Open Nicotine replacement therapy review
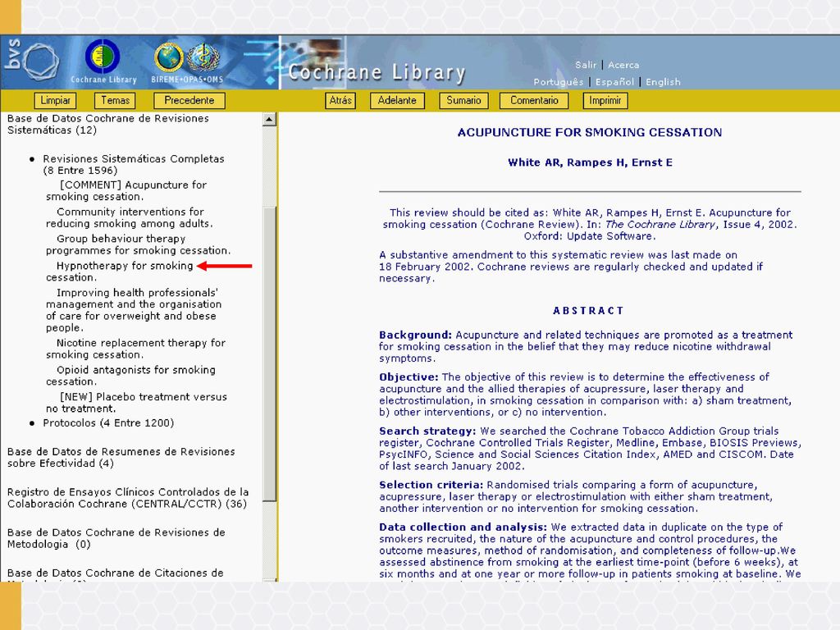 click(x=135, y=348)
